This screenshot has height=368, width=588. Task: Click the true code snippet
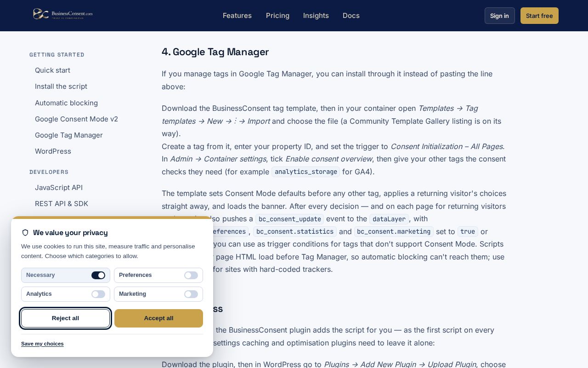[x=468, y=231]
